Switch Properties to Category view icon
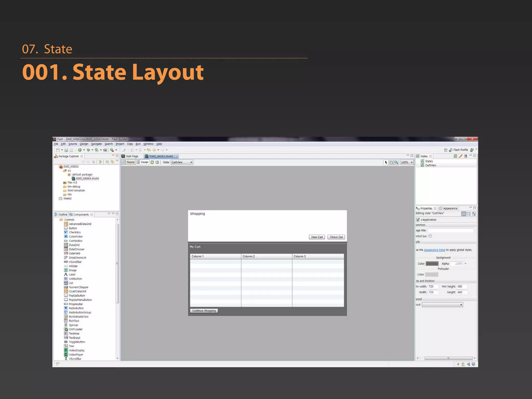This screenshot has height=399, width=532. coord(469,214)
